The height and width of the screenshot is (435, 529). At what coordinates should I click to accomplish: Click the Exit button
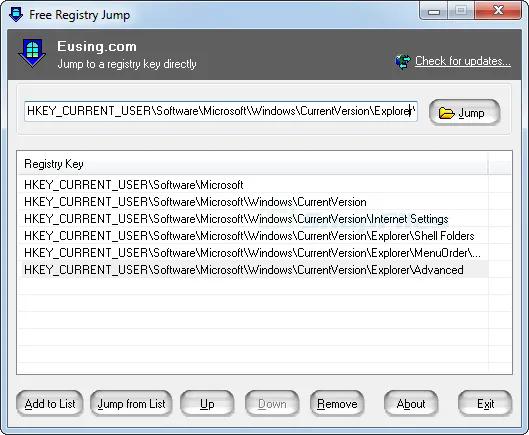(485, 404)
